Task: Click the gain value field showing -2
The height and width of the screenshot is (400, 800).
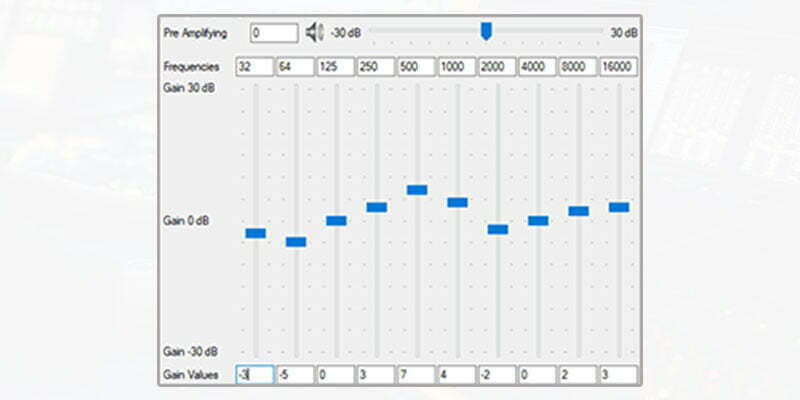Action: click(497, 375)
